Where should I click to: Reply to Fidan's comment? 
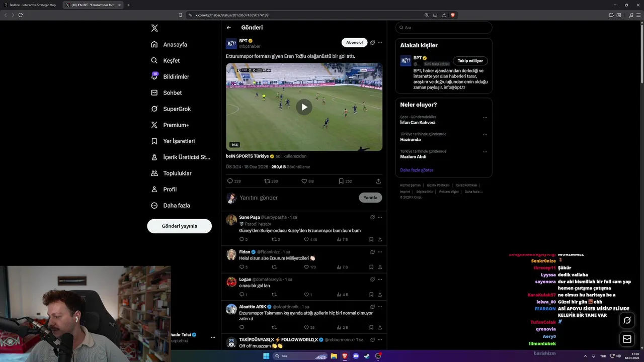point(242,267)
